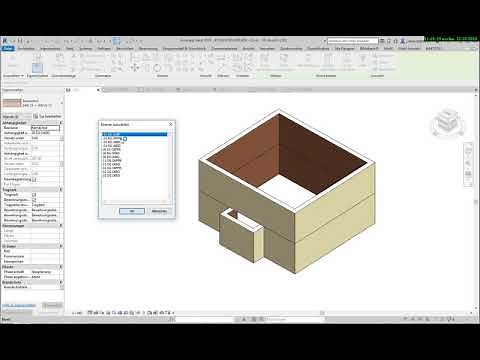The height and width of the screenshot is (360, 480).
Task: Select the Rotate tool in Ändern panel
Action: tap(157, 68)
